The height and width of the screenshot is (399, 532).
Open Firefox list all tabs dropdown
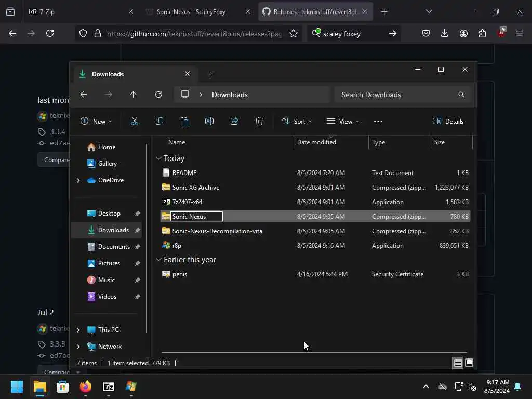[429, 11]
